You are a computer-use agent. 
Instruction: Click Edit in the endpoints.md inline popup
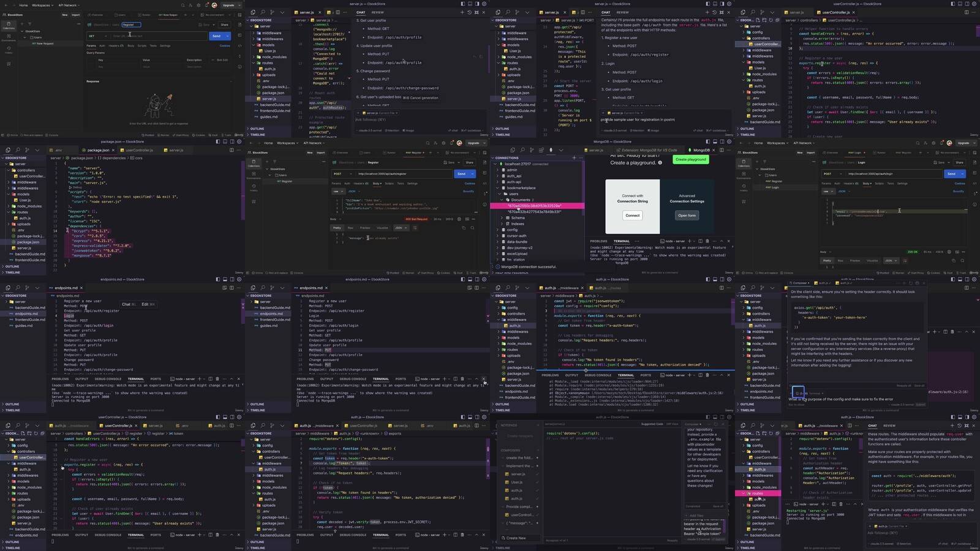148,304
